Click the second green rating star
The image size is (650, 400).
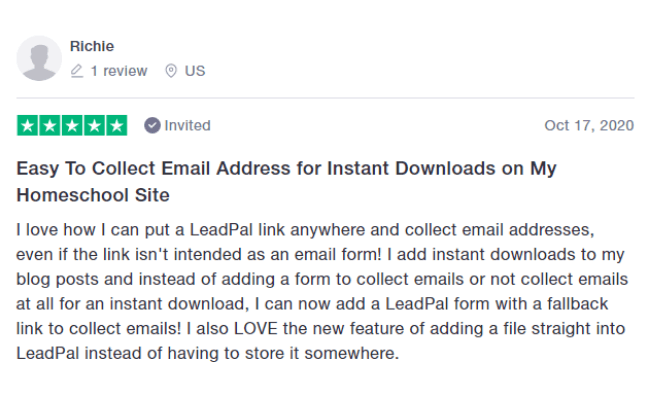pyautogui.click(x=50, y=125)
